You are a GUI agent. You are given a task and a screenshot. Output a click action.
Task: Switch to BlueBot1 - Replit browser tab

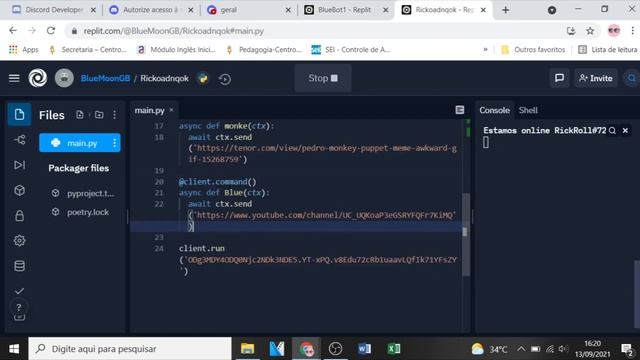tap(346, 10)
